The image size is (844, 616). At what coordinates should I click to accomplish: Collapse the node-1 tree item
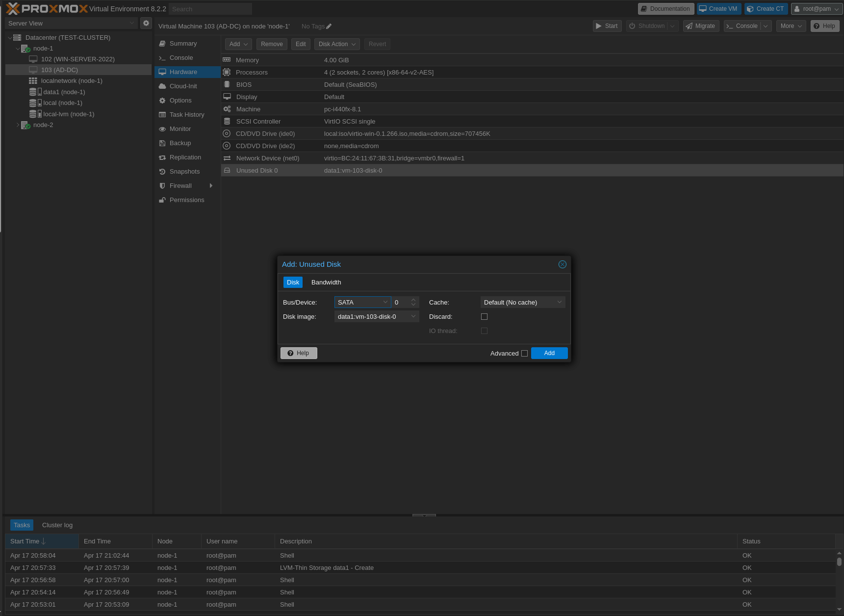coord(18,48)
